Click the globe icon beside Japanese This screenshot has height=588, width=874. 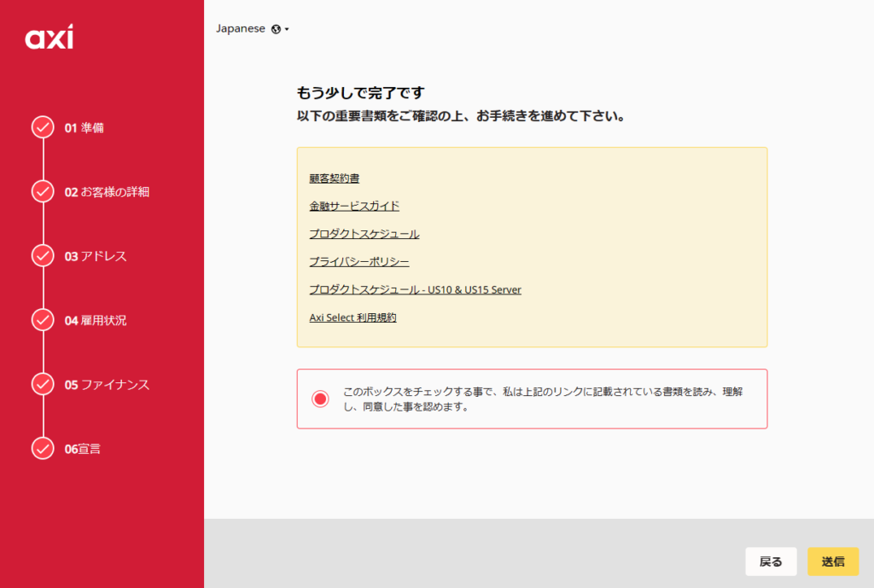tap(276, 29)
